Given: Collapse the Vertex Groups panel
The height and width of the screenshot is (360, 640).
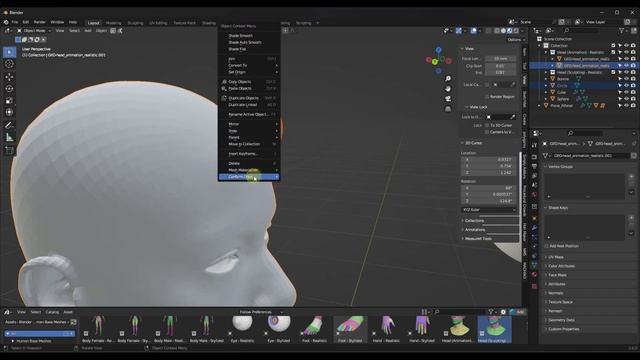Looking at the screenshot, I should coord(560,167).
